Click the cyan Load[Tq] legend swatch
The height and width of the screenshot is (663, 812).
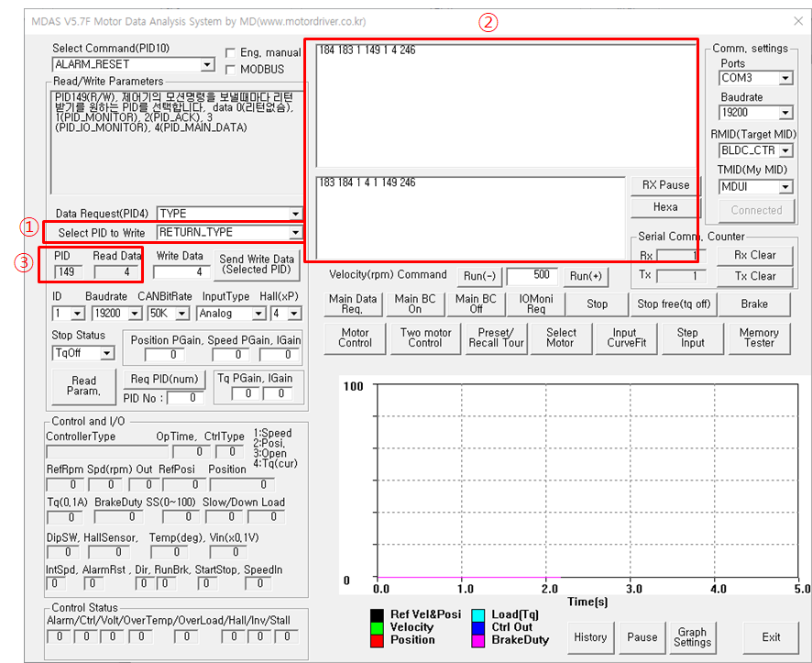point(478,614)
